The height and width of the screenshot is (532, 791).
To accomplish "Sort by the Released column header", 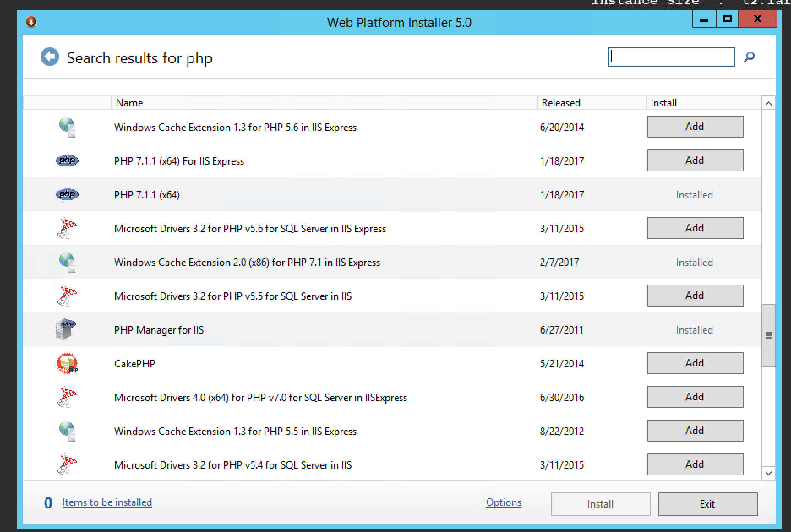I will pos(592,103).
